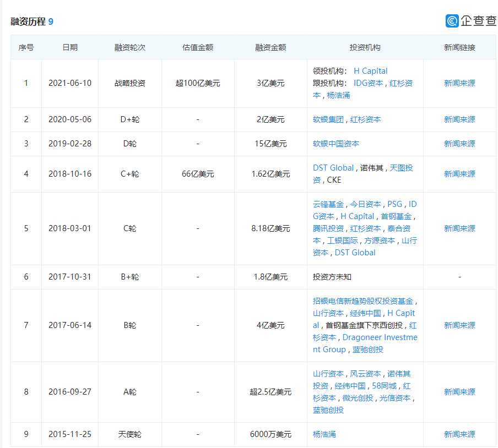Select the 1.8亿美元 funding amount cell

270,277
